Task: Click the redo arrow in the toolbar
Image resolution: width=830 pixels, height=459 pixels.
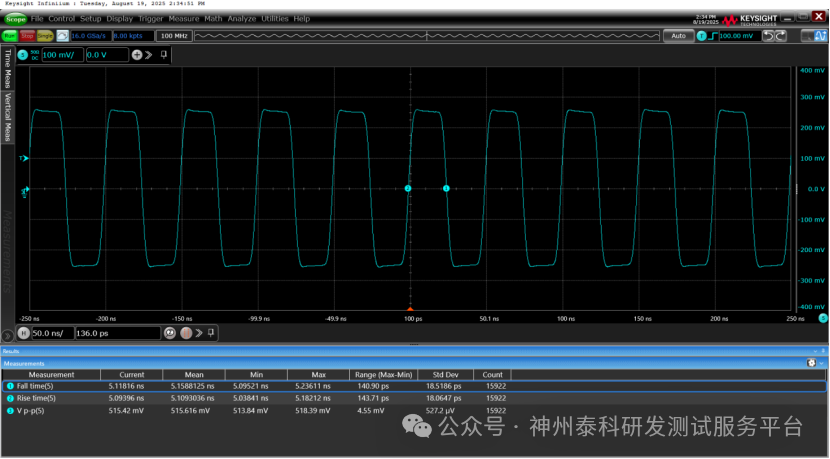Action: pos(780,35)
